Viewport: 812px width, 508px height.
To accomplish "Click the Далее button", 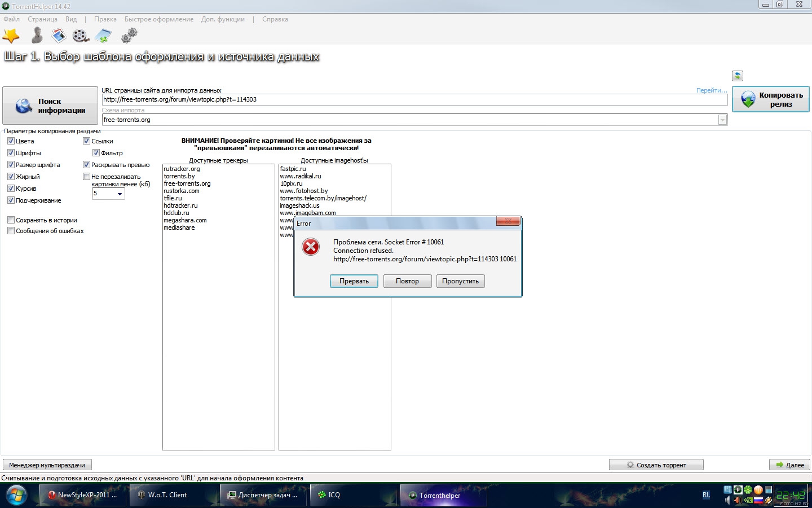I will [x=789, y=465].
